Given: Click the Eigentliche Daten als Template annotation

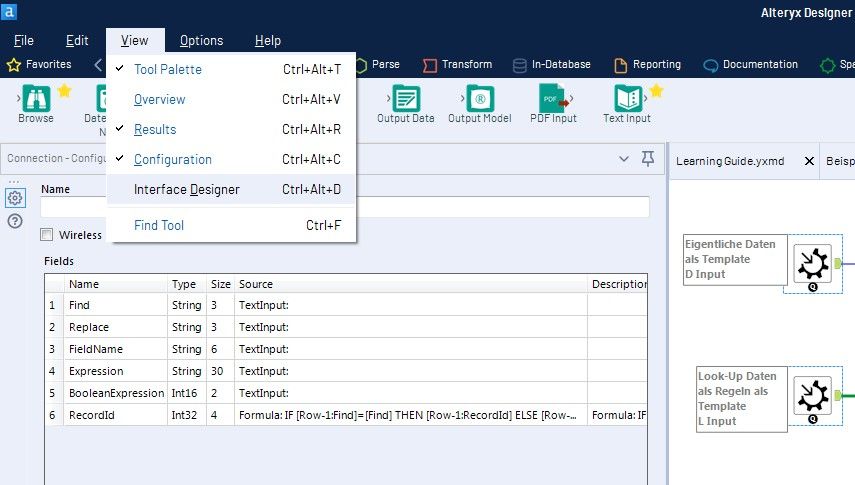Looking at the screenshot, I should point(734,259).
